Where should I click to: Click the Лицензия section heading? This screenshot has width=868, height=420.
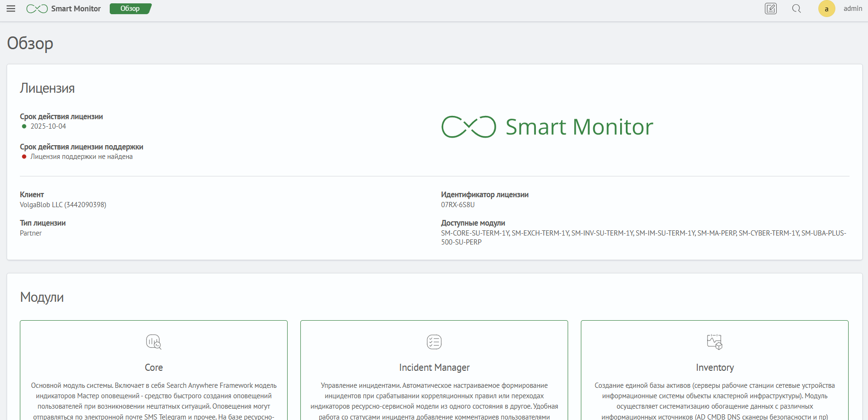pyautogui.click(x=47, y=88)
